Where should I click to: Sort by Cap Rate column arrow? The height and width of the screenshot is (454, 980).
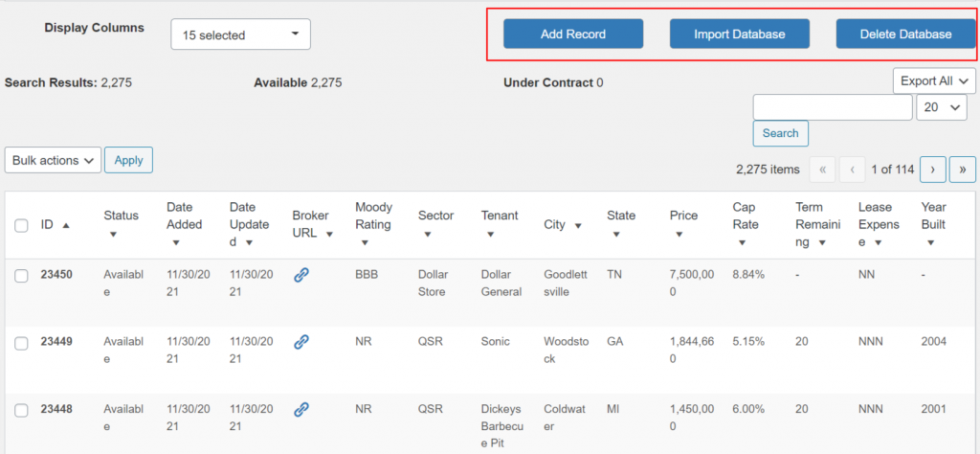click(x=742, y=242)
